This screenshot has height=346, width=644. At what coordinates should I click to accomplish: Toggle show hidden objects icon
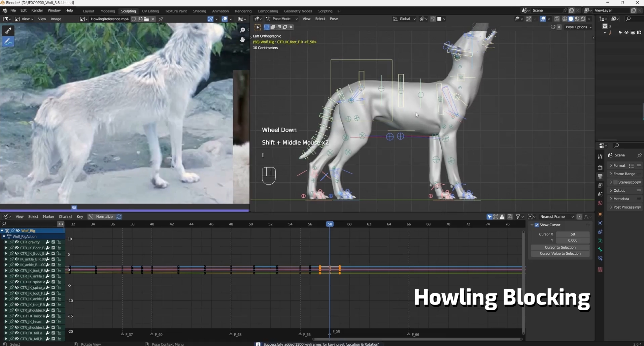click(x=496, y=217)
